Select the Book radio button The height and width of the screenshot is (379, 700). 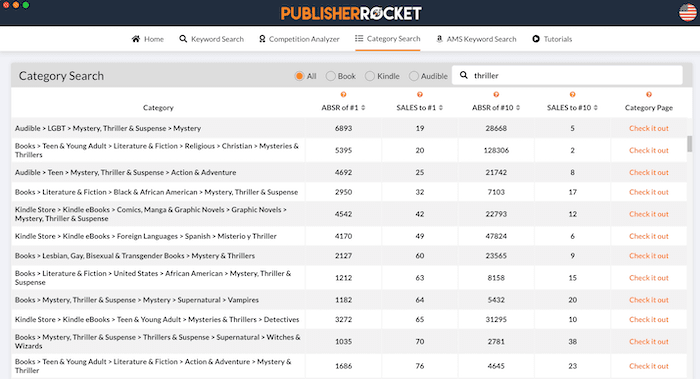point(330,76)
